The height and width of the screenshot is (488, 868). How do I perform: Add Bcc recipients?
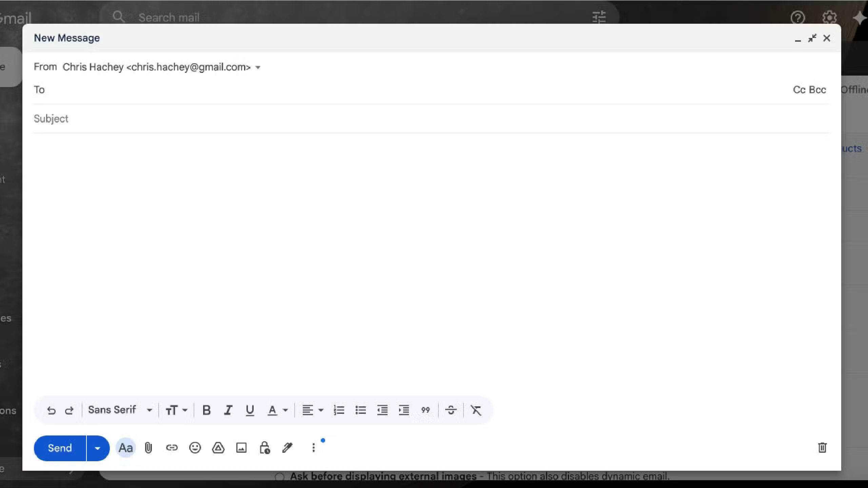817,90
